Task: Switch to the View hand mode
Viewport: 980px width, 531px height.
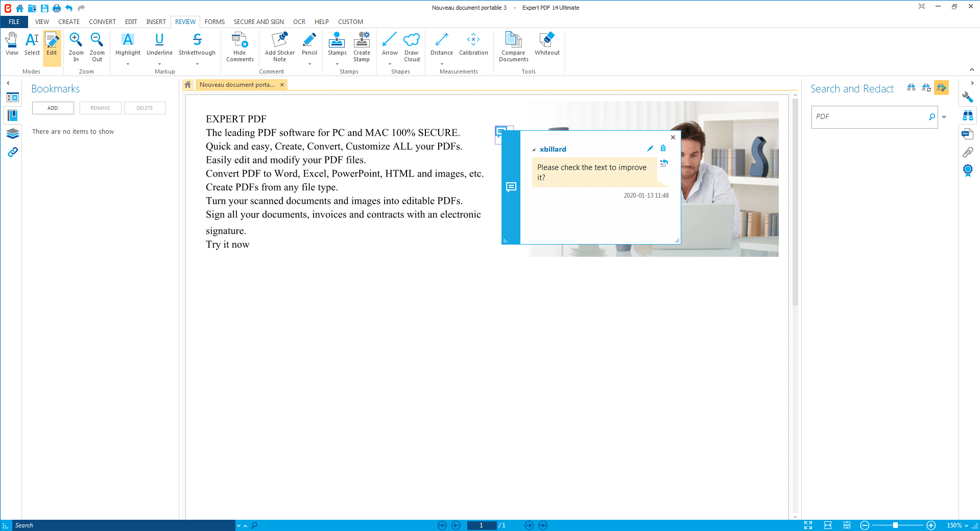Action: click(x=12, y=44)
